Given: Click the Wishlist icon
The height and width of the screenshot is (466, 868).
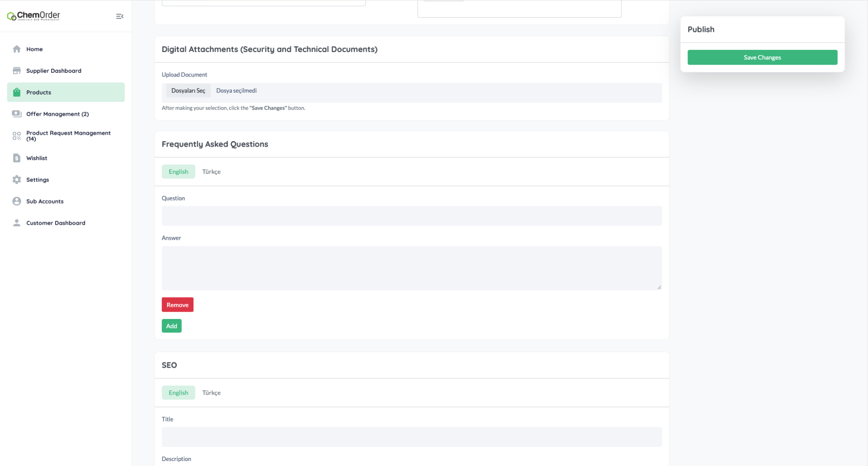Looking at the screenshot, I should coord(17,158).
